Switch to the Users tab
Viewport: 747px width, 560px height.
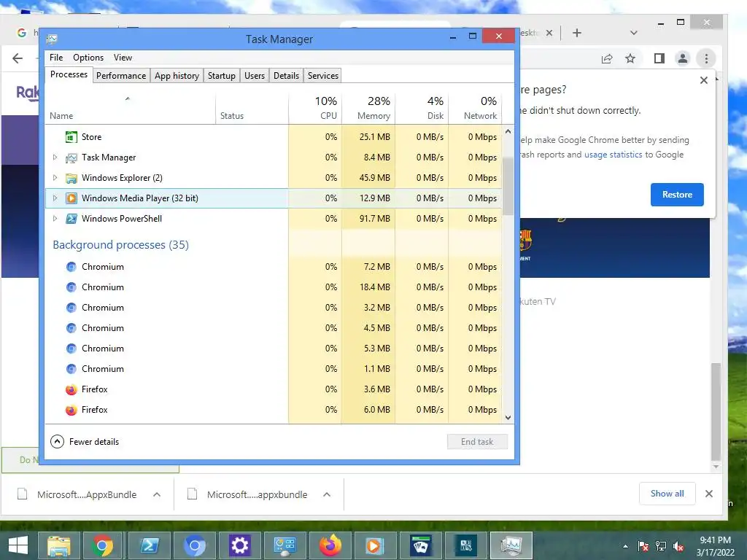click(255, 76)
